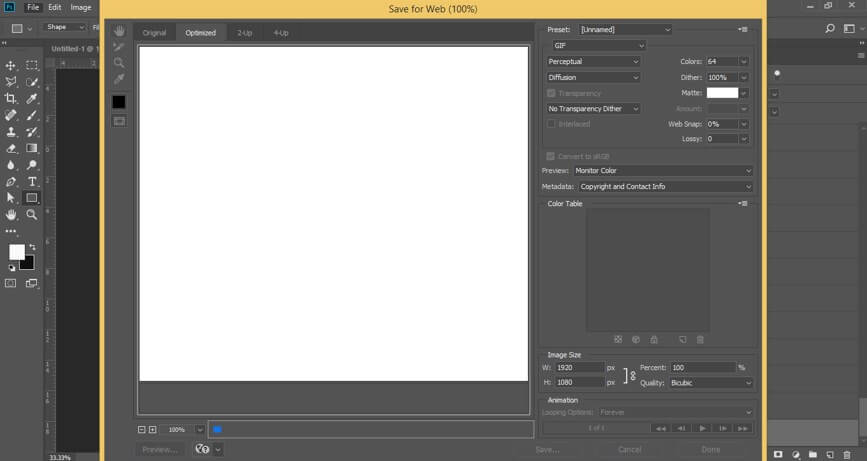Pick the Eyedropper tool in Save for Web

click(119, 79)
